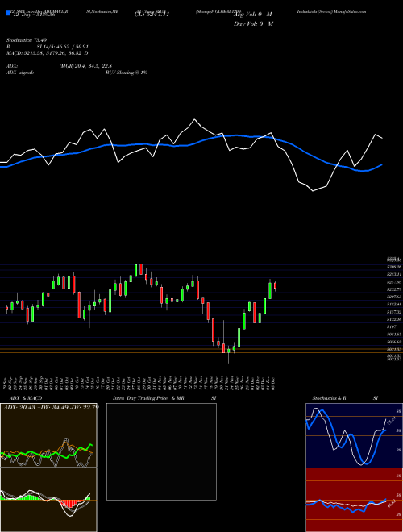403x532 pixels.
Task: Click the (MGR) 20.4, 34.5, 22.8 values
Action: [85, 66]
